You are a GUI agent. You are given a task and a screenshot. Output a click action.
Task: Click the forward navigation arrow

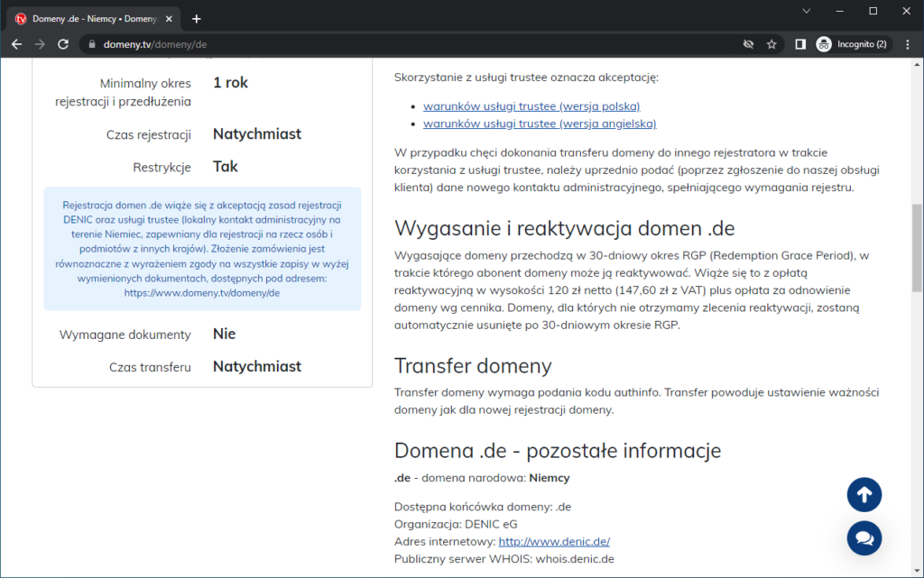(40, 43)
